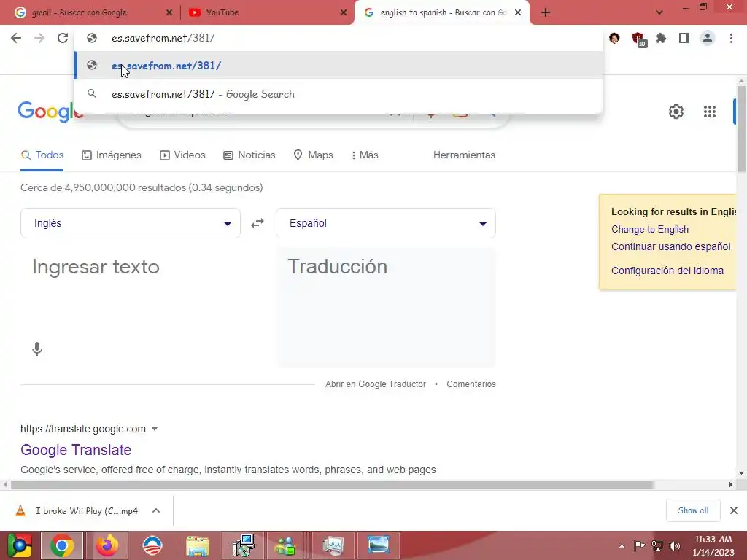Screen dimensions: 747x560
Task: Open download item options chevron
Action: pos(156,510)
